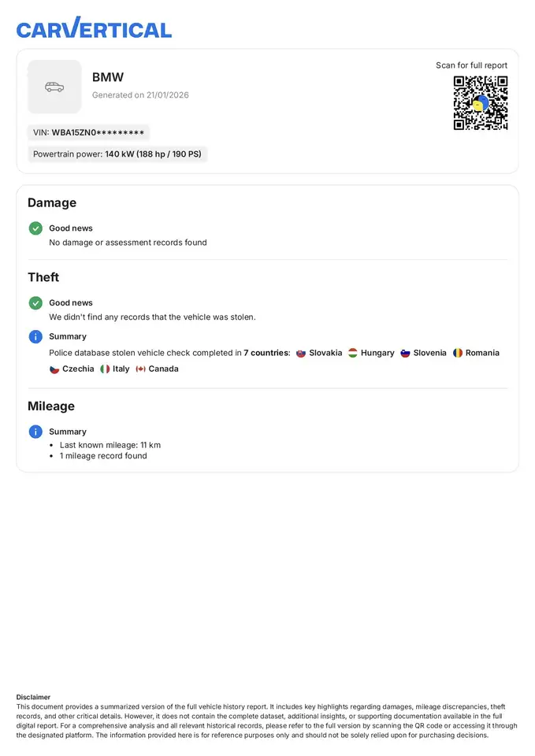
Task: Click the QR code for full report
Action: pyautogui.click(x=481, y=103)
